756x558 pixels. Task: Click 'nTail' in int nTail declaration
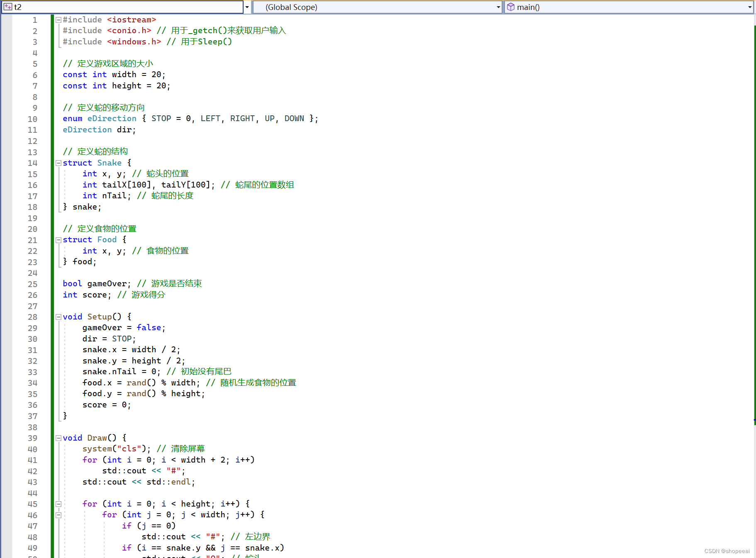point(115,196)
